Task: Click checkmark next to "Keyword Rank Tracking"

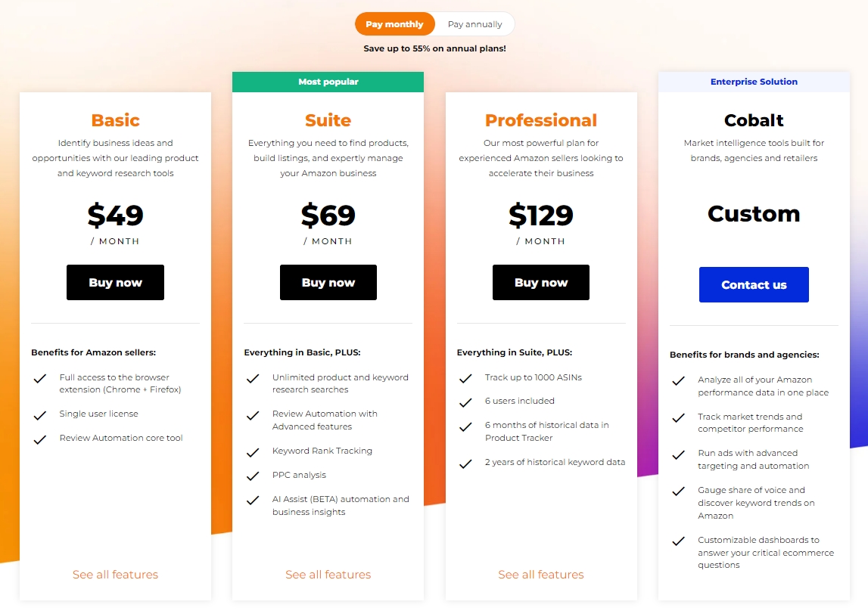Action: coord(253,452)
